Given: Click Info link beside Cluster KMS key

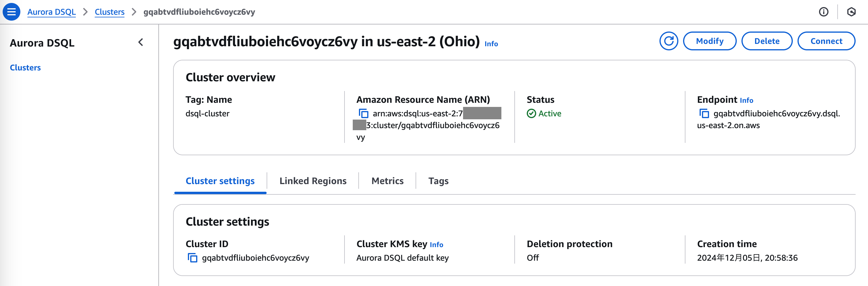Looking at the screenshot, I should [x=436, y=244].
